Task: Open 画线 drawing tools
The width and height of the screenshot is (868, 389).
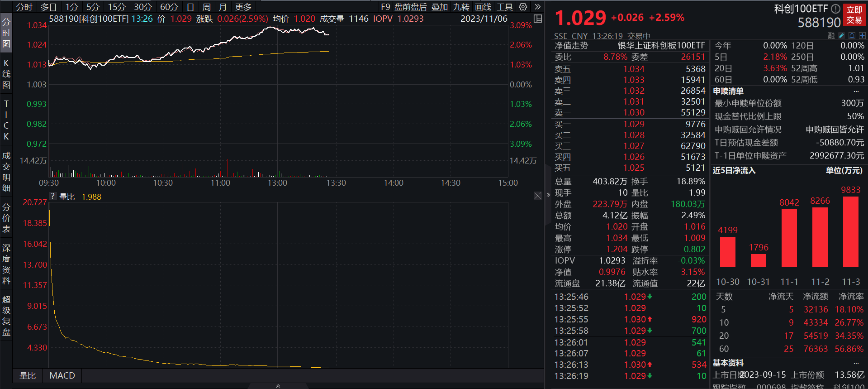Action: click(483, 7)
